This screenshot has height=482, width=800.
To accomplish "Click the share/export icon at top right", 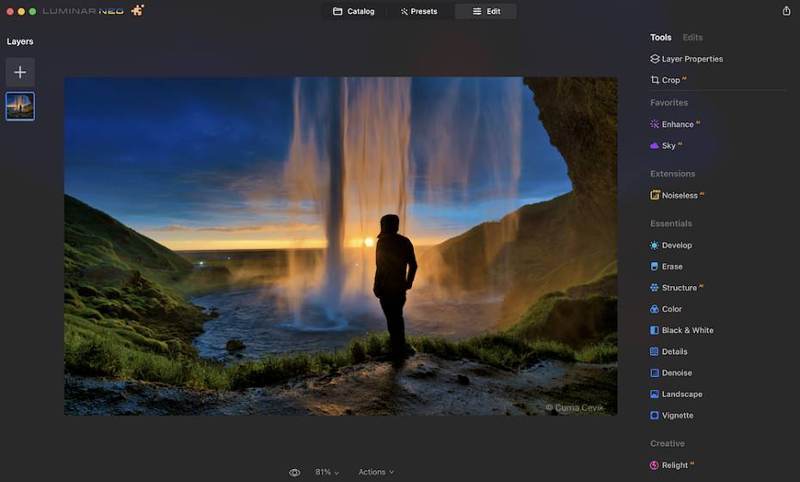I will (x=786, y=11).
